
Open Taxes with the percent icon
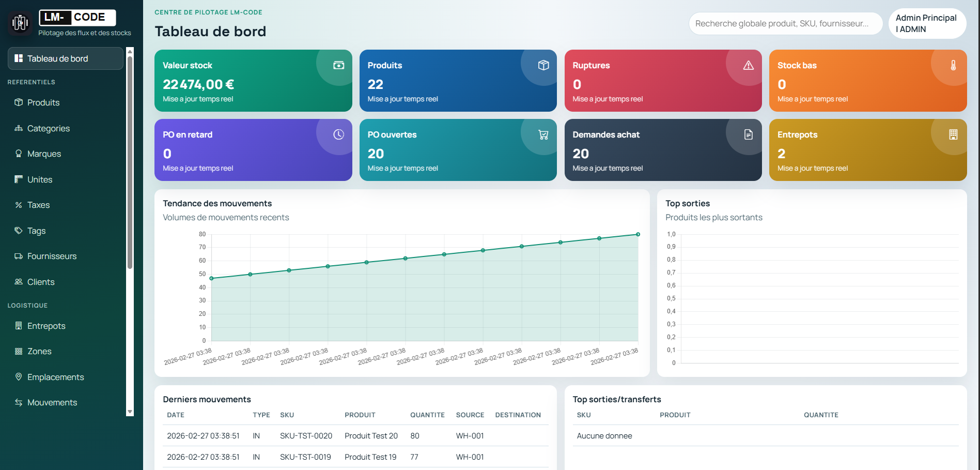point(18,205)
